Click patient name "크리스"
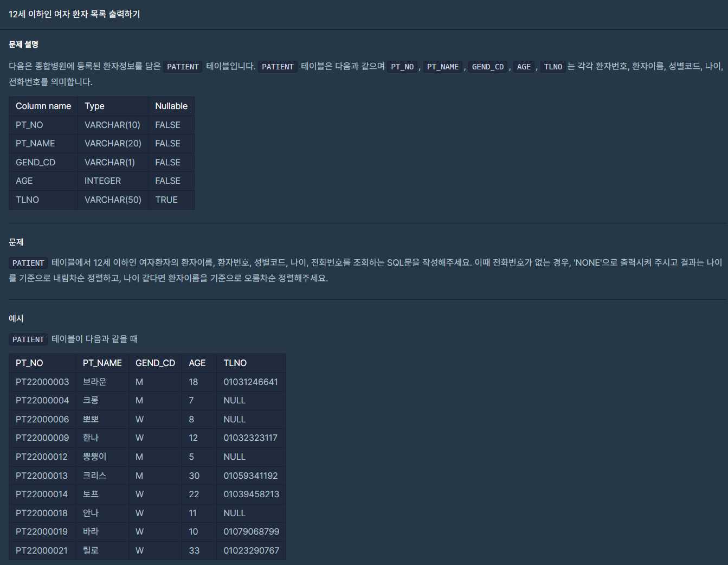This screenshot has height=565, width=728. (94, 476)
